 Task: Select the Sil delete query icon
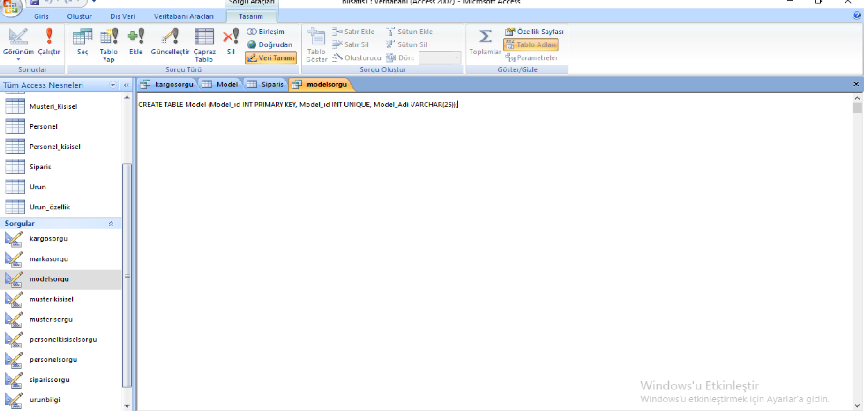pos(231,42)
